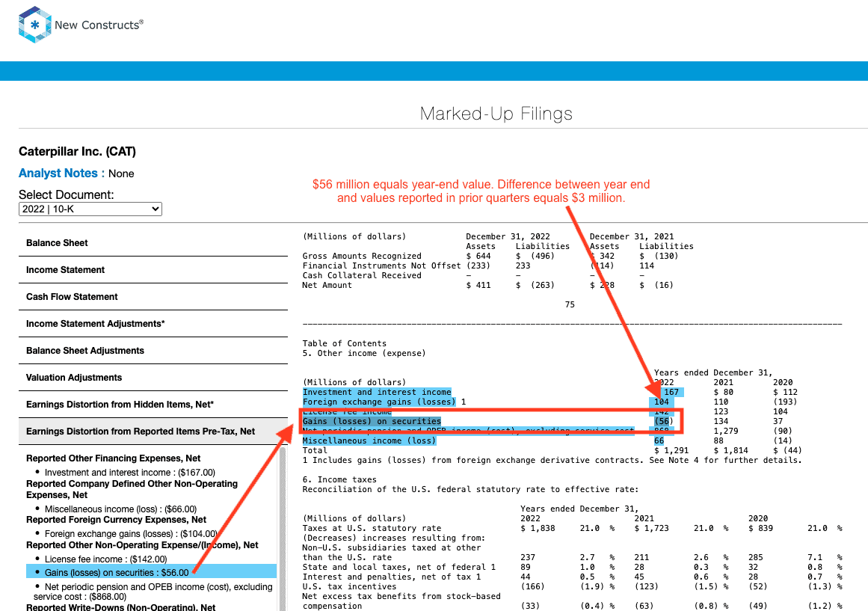
Task: Click the New Constructs brand name text
Action: tap(99, 25)
